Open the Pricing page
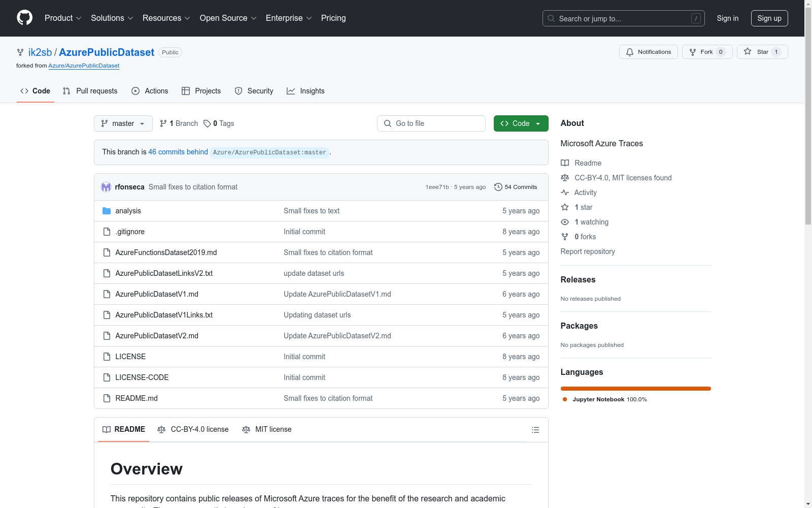The image size is (812, 508). [333, 18]
